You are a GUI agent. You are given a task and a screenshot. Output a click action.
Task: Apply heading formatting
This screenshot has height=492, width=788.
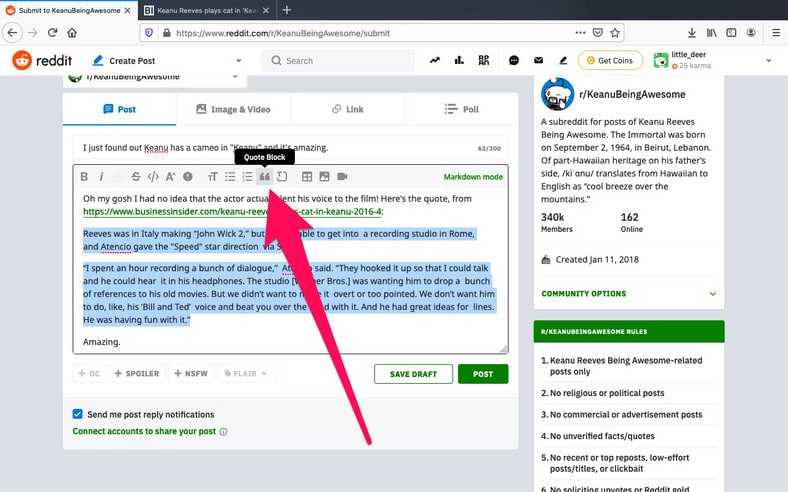213,176
